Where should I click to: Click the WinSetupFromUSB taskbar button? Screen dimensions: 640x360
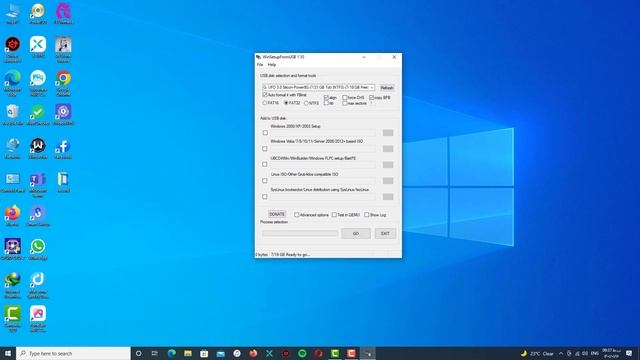pyautogui.click(x=367, y=353)
